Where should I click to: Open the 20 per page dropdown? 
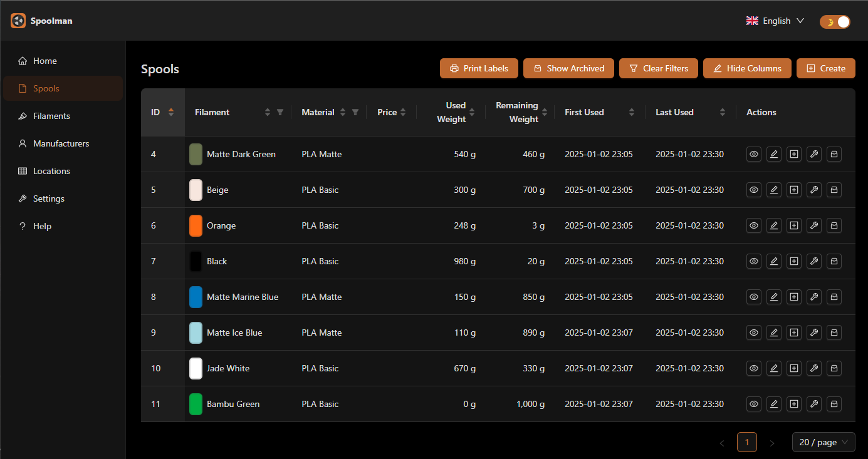(x=823, y=442)
